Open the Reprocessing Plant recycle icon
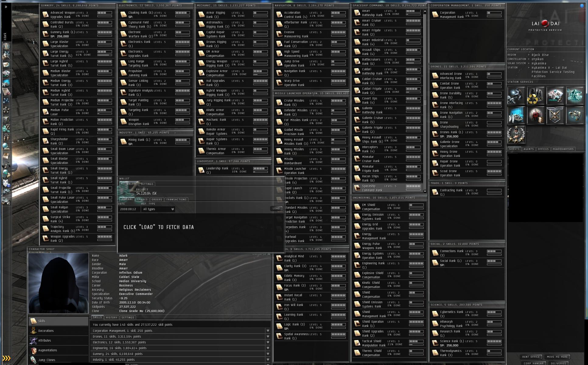 pyautogui.click(x=535, y=96)
